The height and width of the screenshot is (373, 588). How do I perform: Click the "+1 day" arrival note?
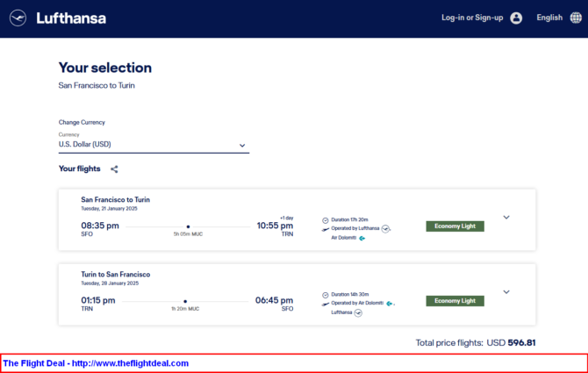tap(287, 218)
